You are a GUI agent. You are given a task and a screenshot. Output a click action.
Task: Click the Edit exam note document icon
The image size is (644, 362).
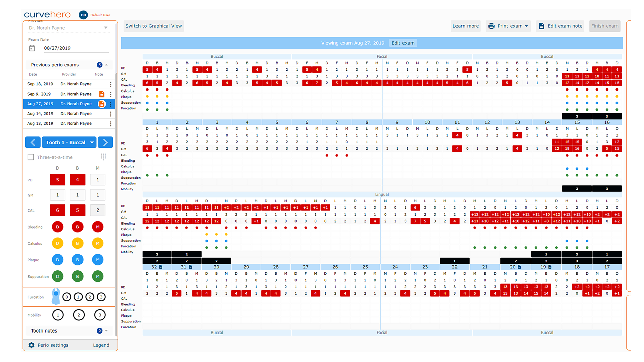coord(541,26)
